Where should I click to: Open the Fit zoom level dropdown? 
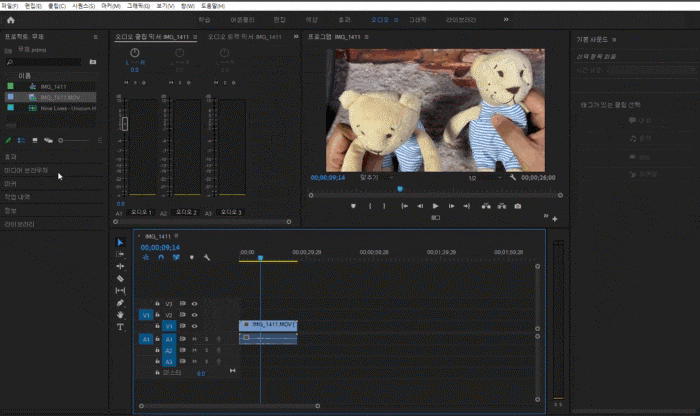tap(377, 178)
